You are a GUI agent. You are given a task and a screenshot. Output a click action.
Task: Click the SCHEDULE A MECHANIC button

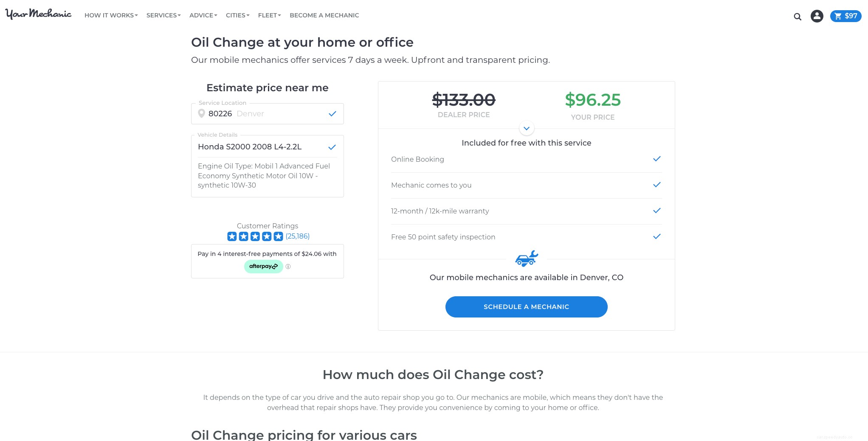click(526, 306)
